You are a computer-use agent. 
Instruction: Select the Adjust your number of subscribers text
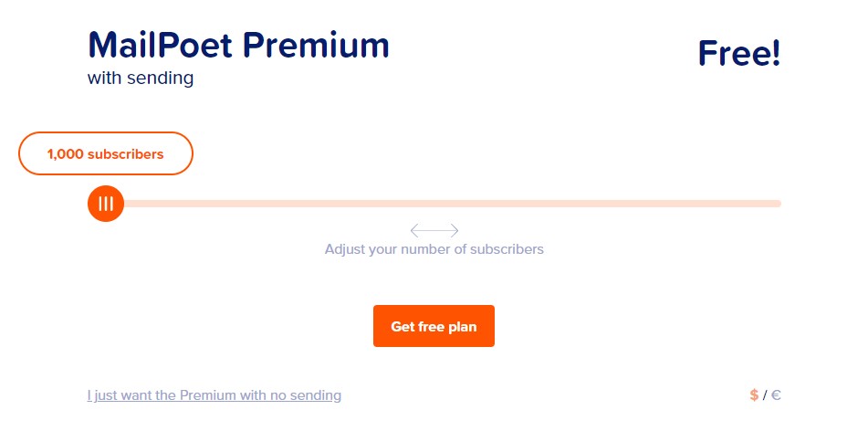(434, 248)
